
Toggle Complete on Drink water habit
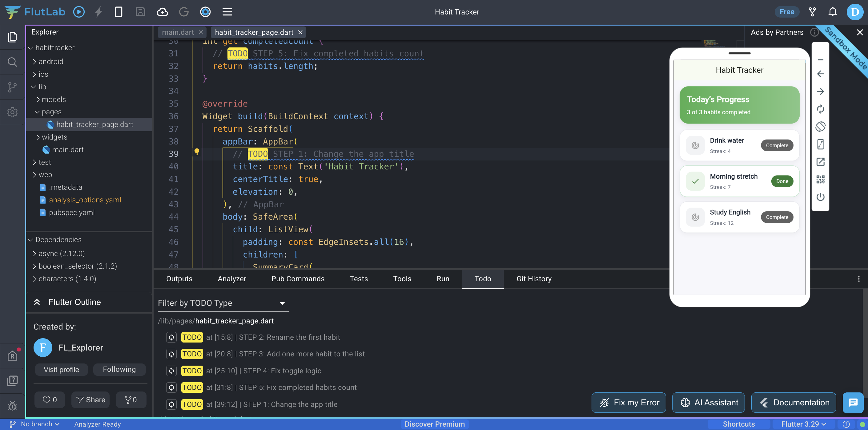(x=777, y=145)
